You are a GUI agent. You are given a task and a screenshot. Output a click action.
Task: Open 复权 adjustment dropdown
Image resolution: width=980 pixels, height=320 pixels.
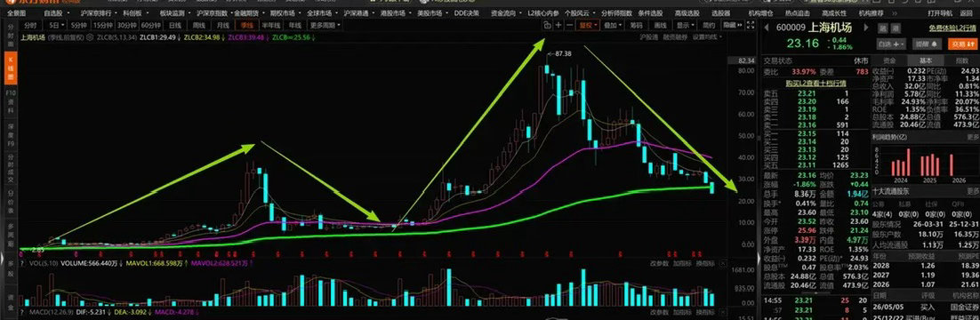tap(588, 25)
